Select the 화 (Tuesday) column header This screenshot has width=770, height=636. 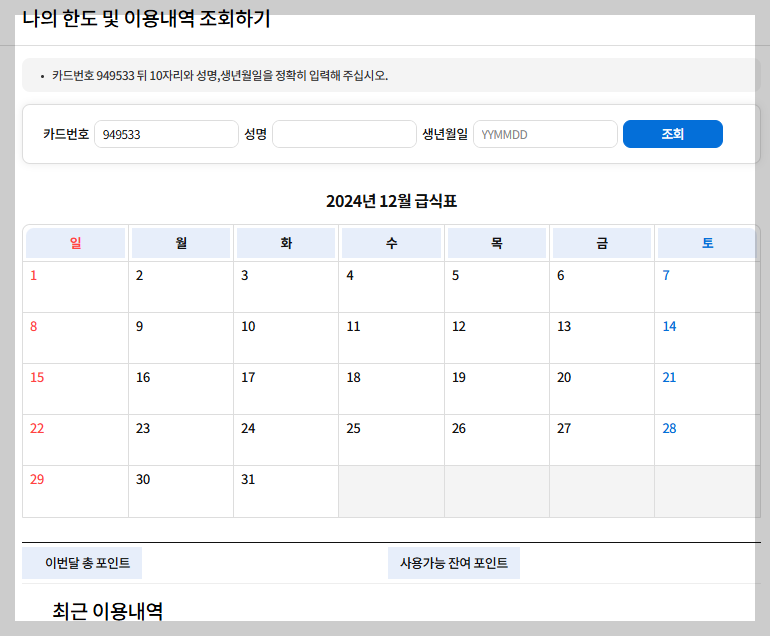[x=286, y=243]
